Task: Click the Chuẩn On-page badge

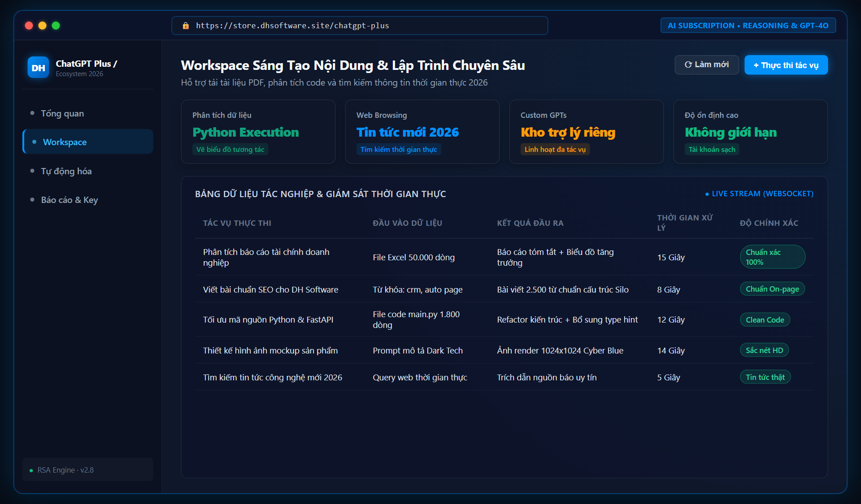Action: (772, 289)
